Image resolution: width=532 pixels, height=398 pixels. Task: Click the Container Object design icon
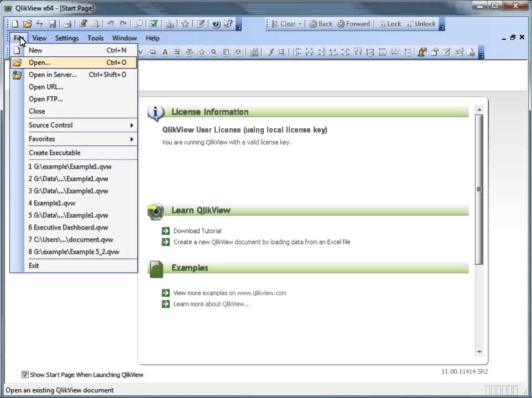tap(226, 52)
